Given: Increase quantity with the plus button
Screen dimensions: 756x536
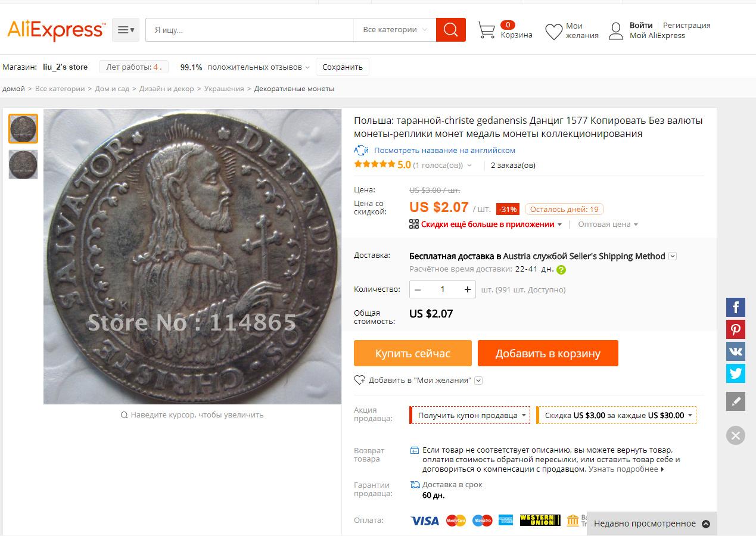Looking at the screenshot, I should pos(468,289).
